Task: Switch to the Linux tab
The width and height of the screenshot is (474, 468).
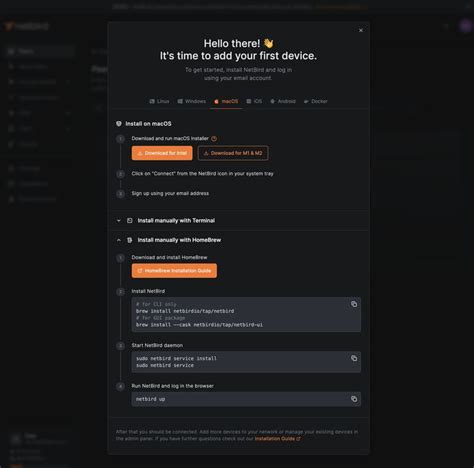Action: (x=159, y=101)
